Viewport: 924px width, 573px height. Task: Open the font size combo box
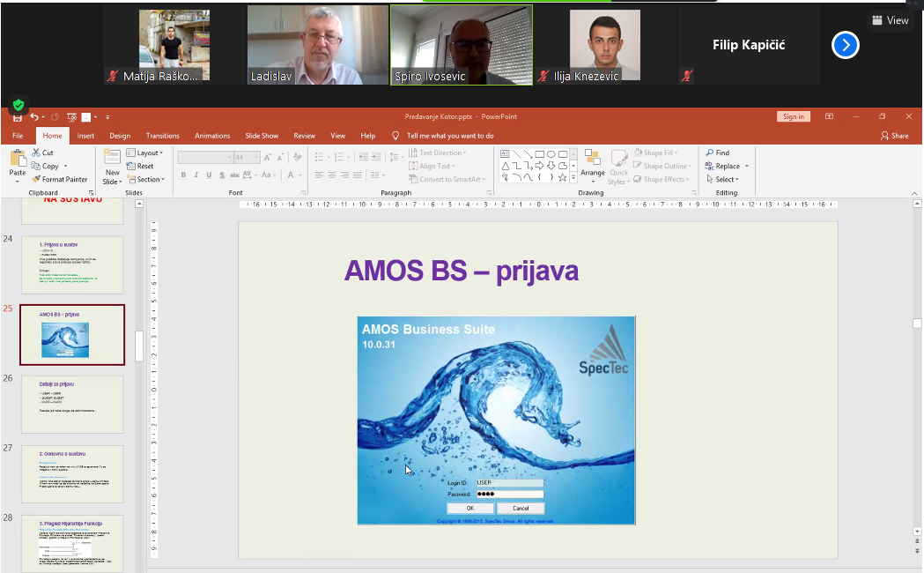click(x=247, y=158)
